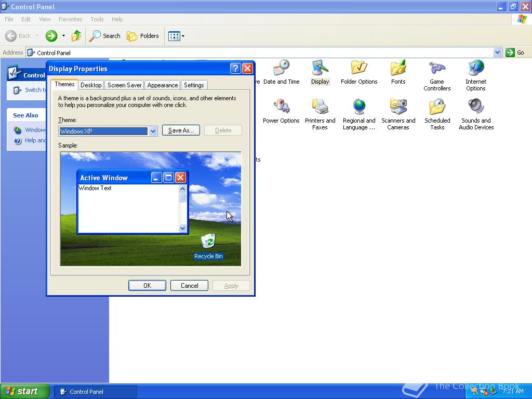The width and height of the screenshot is (532, 399).
Task: Click the Save As... button
Action: coord(181,130)
